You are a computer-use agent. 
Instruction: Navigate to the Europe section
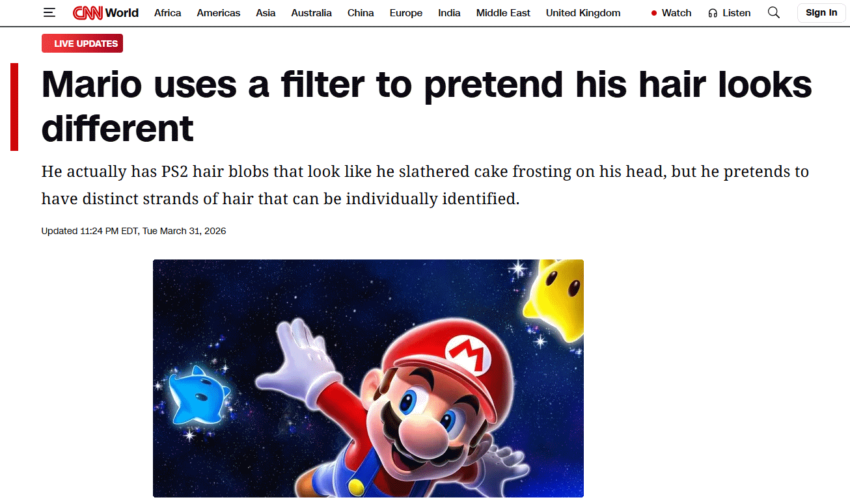tap(406, 13)
